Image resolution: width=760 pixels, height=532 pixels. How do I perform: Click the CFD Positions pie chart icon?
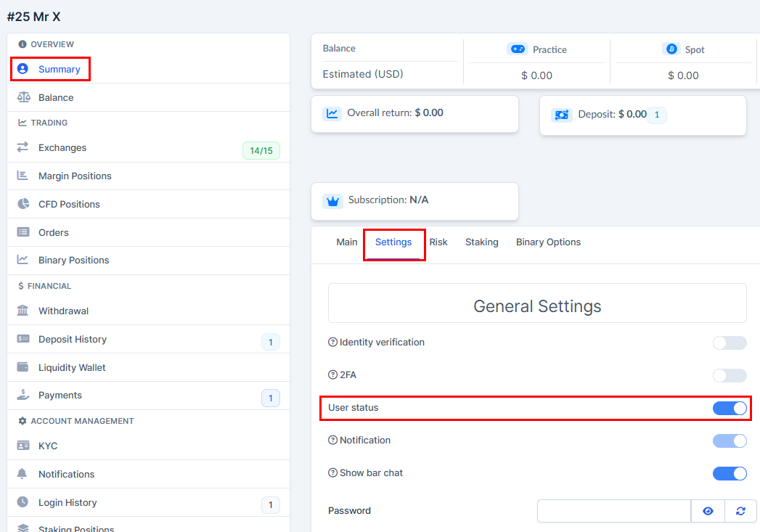[x=23, y=204]
